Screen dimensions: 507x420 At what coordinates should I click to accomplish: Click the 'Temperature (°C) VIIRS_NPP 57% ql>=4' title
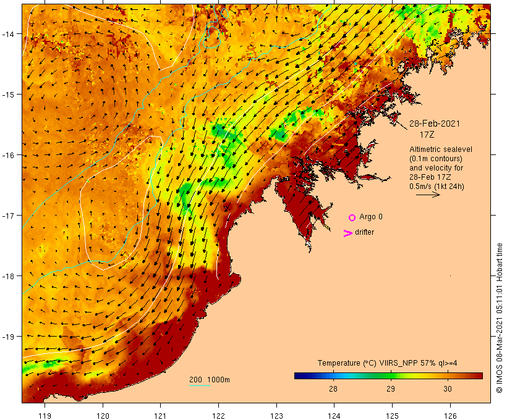coord(388,363)
